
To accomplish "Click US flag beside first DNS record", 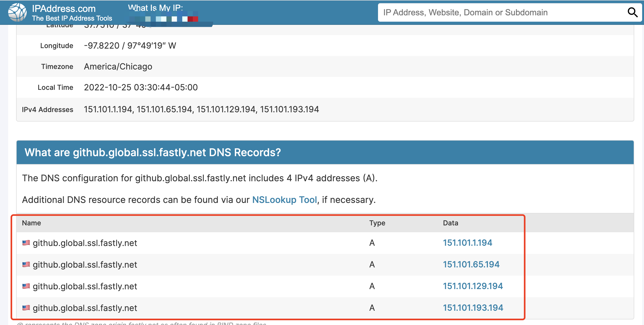I will click(26, 243).
